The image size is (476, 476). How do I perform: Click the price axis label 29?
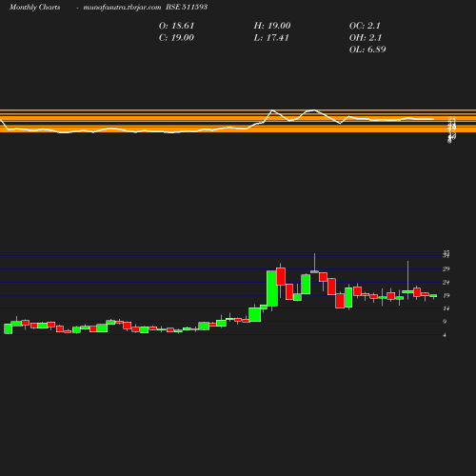(446, 269)
